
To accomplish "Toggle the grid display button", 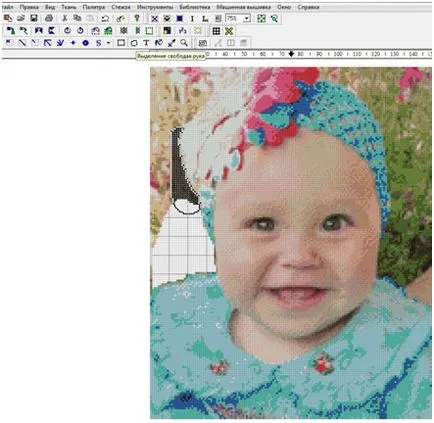I will 216,31.
